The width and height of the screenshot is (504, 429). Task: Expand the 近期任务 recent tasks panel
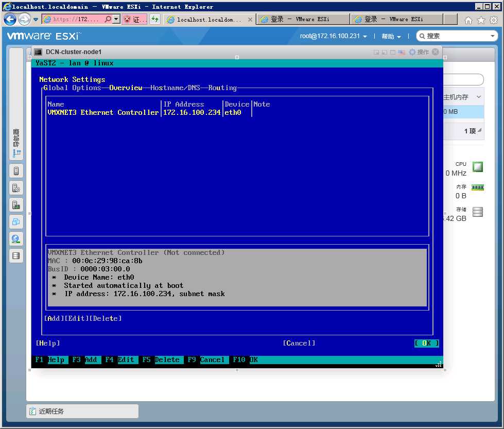[82, 411]
